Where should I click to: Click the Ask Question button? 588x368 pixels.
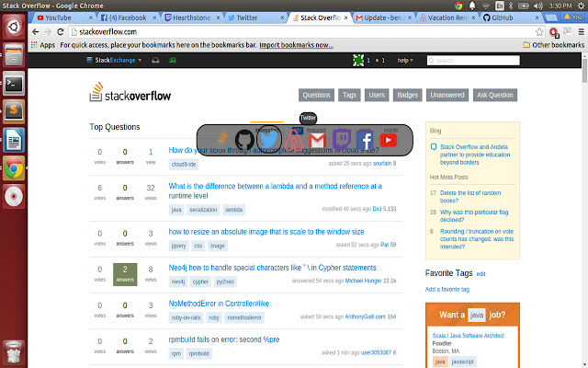[495, 95]
